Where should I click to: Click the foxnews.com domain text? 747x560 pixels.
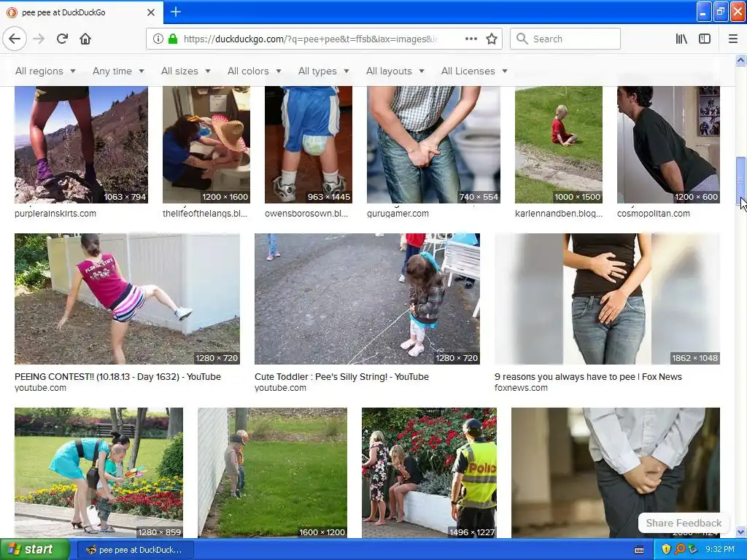pos(521,388)
